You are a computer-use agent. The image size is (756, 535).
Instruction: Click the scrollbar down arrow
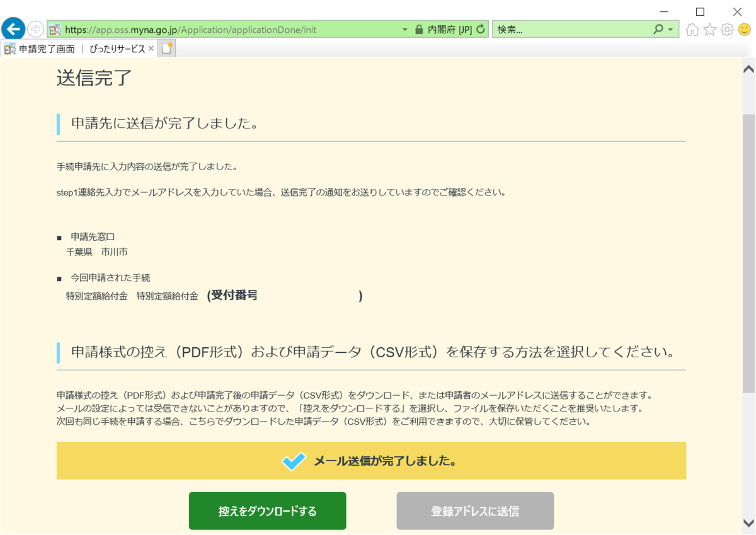748,523
